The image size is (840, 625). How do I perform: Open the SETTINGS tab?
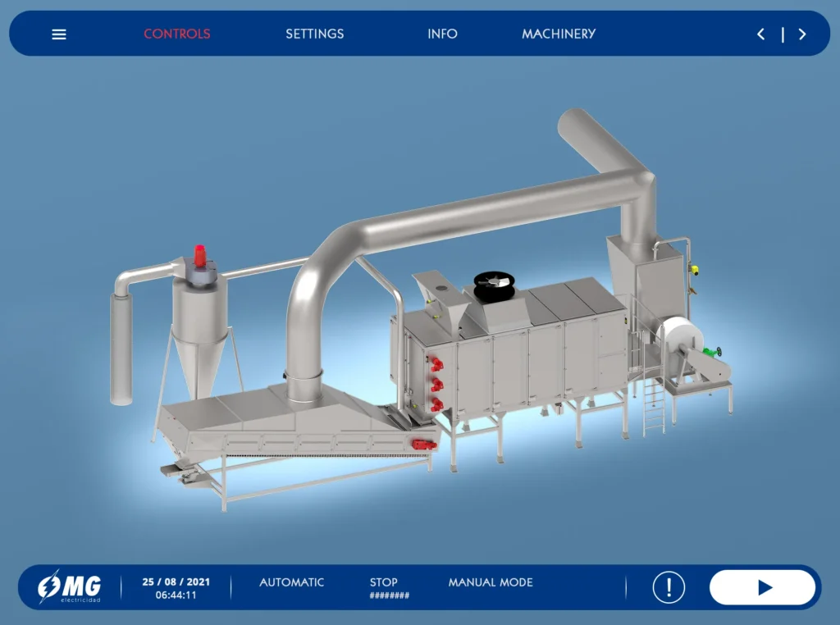pyautogui.click(x=314, y=34)
